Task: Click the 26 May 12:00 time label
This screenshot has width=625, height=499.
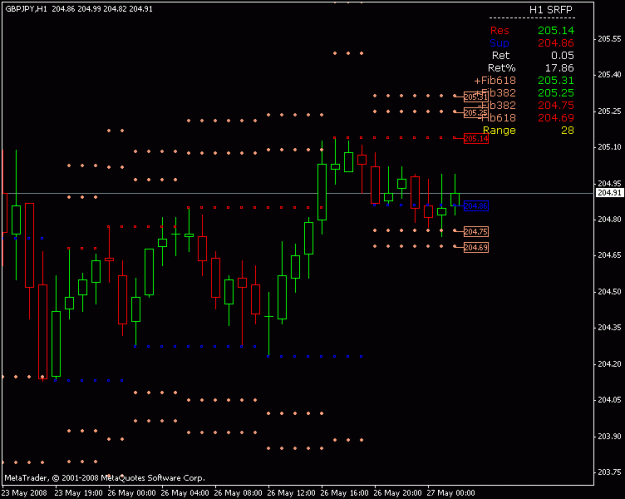Action: coord(291,493)
